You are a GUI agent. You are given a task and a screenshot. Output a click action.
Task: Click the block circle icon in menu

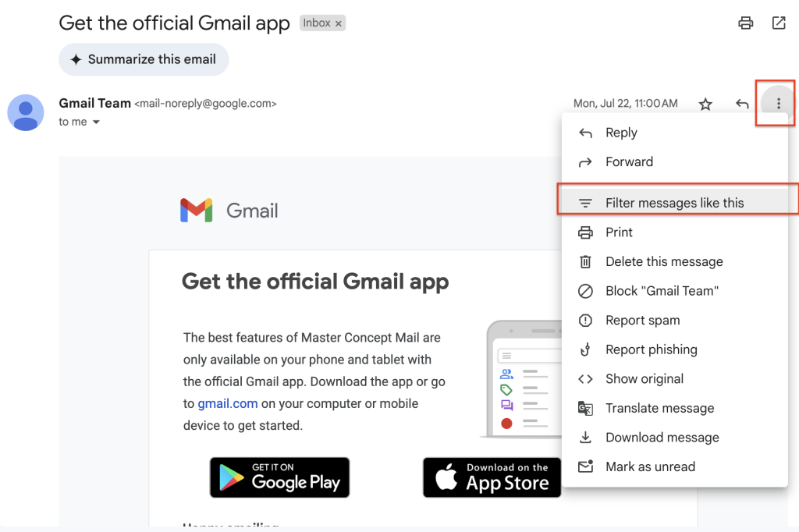tap(585, 291)
